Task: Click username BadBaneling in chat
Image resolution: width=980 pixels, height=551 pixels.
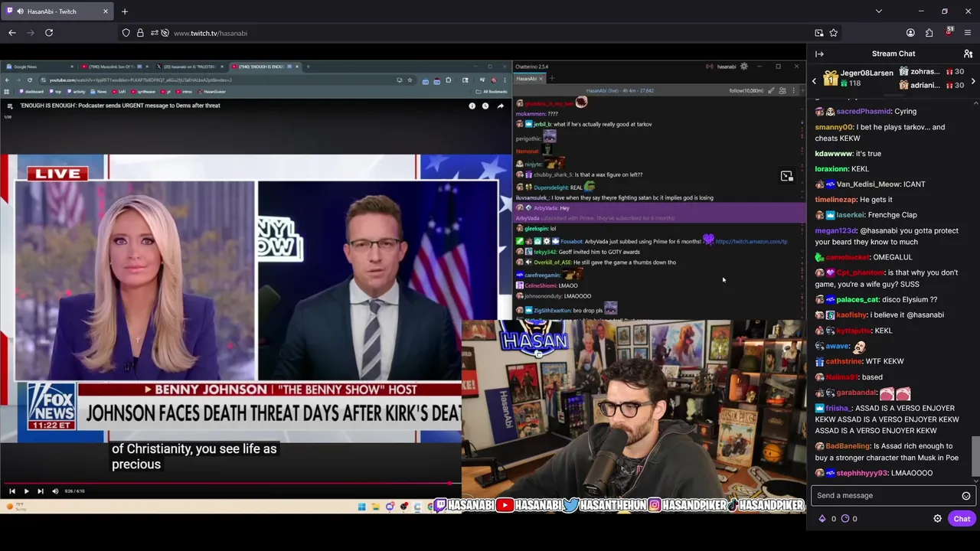Action: (x=848, y=446)
